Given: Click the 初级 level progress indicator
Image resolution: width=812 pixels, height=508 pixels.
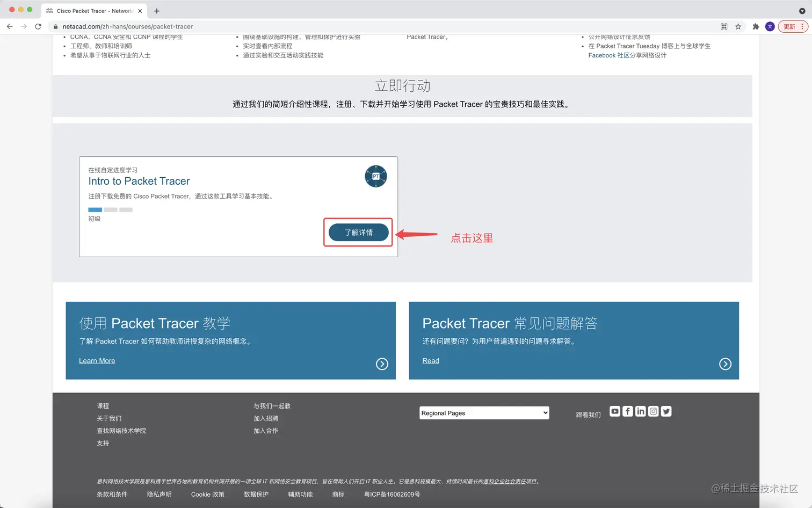Looking at the screenshot, I should (110, 210).
